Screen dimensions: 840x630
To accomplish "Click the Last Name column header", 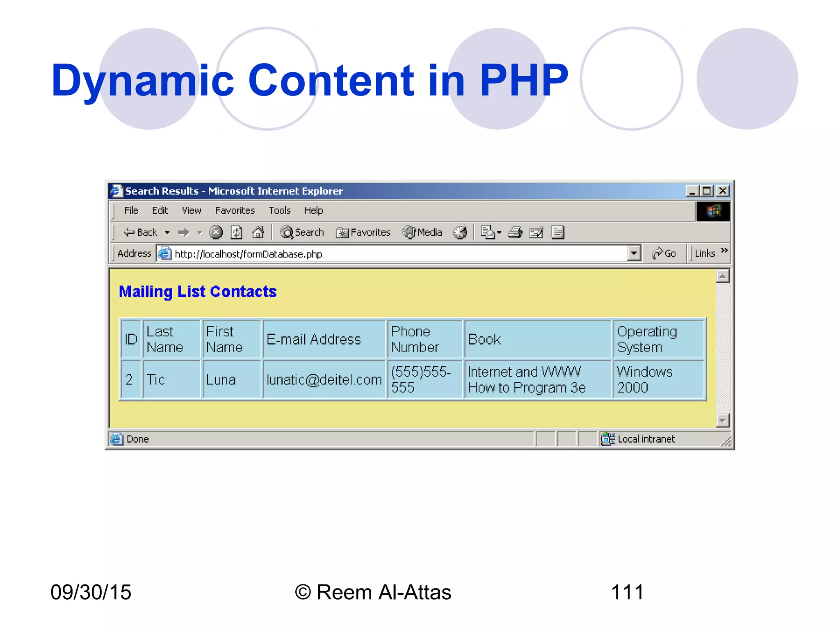I will pyautogui.click(x=172, y=339).
